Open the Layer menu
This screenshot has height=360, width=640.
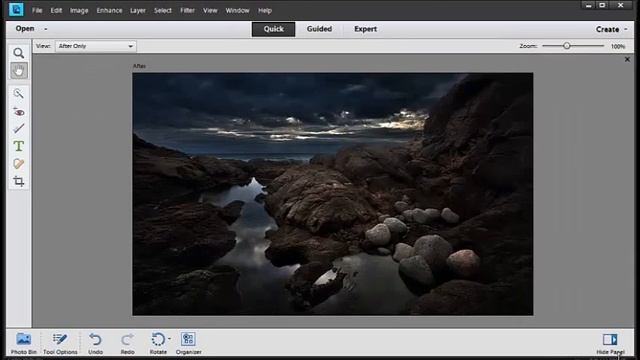[138, 11]
